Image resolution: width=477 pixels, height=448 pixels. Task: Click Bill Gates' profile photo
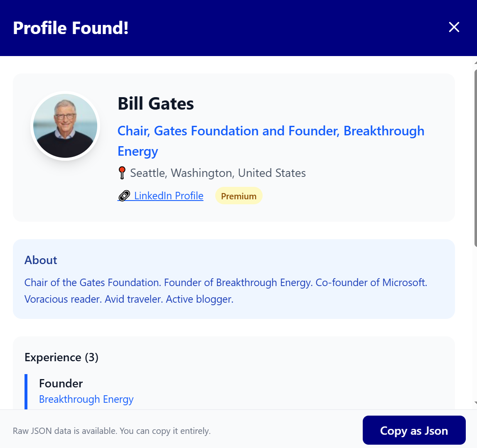click(x=65, y=126)
